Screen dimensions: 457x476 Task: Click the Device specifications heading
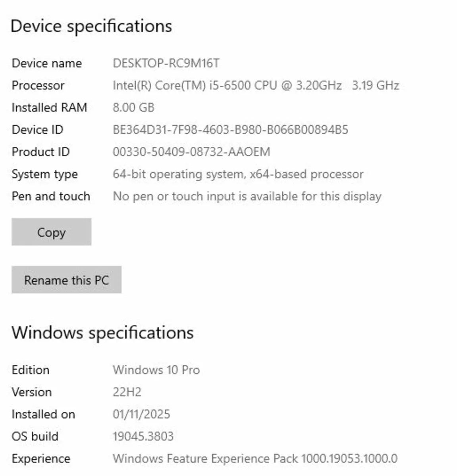click(92, 26)
